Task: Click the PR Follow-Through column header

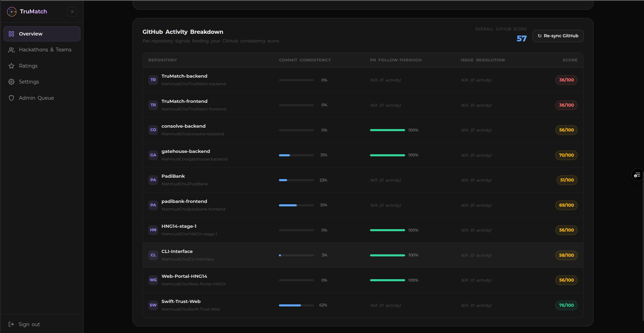Action: click(396, 60)
